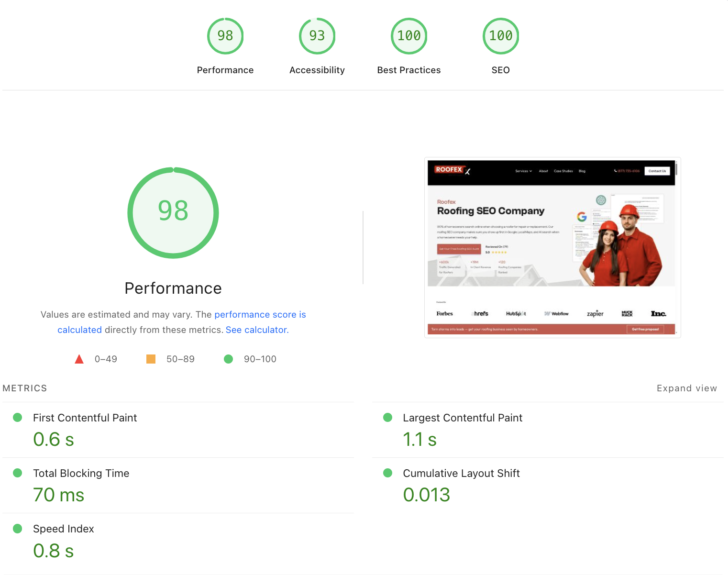Screen dimensions: 728x575
Task: Open the 'See calculator' link
Action: (256, 330)
